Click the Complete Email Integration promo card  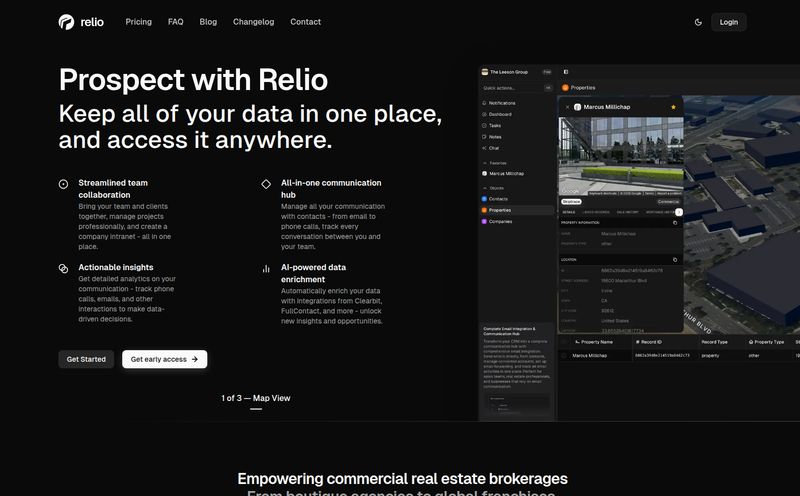[x=516, y=371]
